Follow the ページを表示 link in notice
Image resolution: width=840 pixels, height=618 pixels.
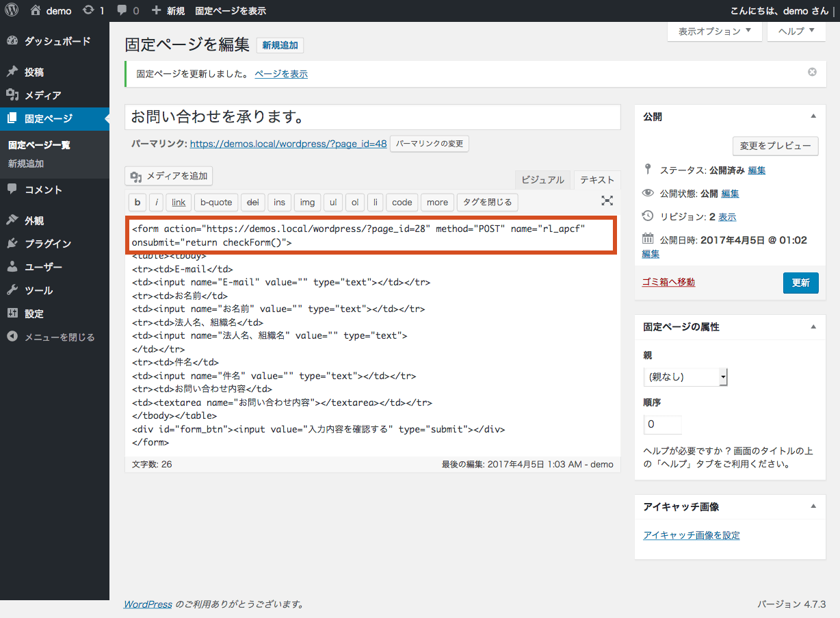[x=281, y=74]
